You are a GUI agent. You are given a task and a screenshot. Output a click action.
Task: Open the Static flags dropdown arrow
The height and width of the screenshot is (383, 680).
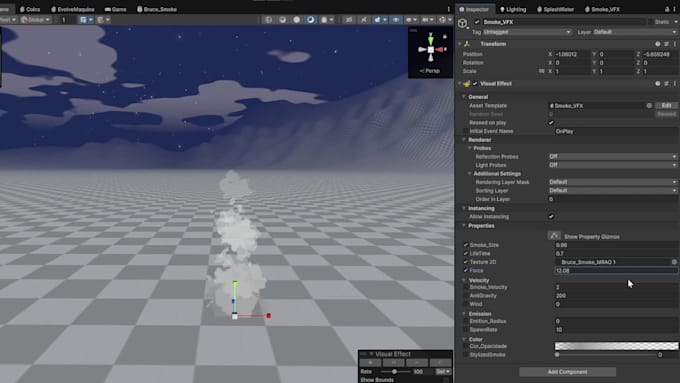coord(675,22)
